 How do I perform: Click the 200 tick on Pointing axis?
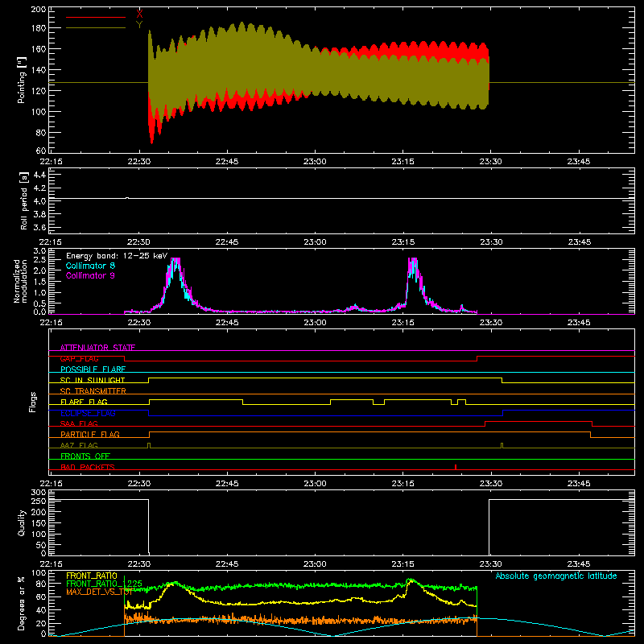click(39, 10)
